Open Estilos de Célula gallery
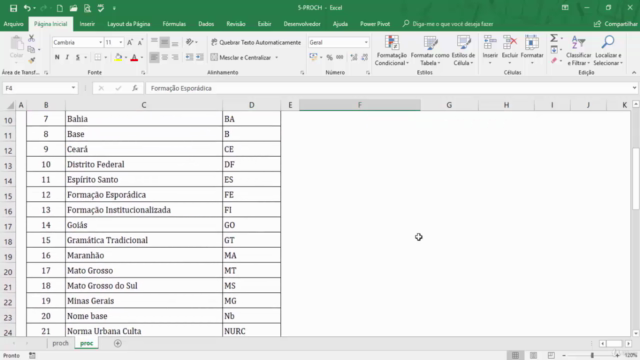The image size is (640, 360). tap(463, 51)
